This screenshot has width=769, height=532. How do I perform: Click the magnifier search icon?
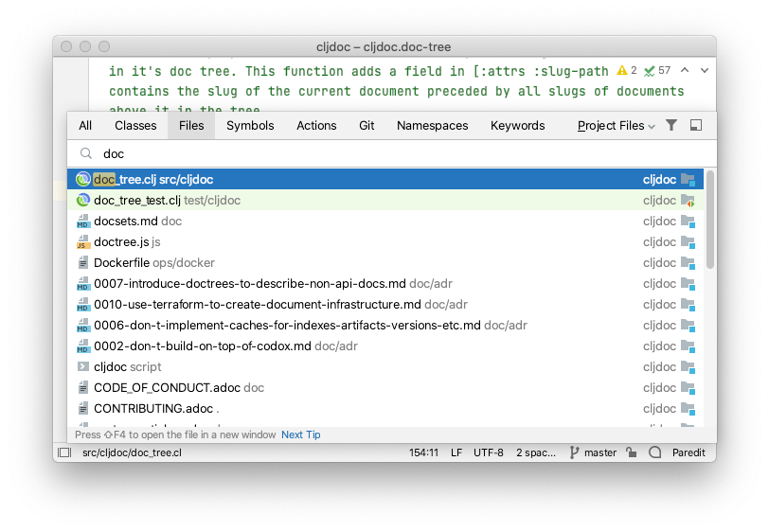(86, 153)
